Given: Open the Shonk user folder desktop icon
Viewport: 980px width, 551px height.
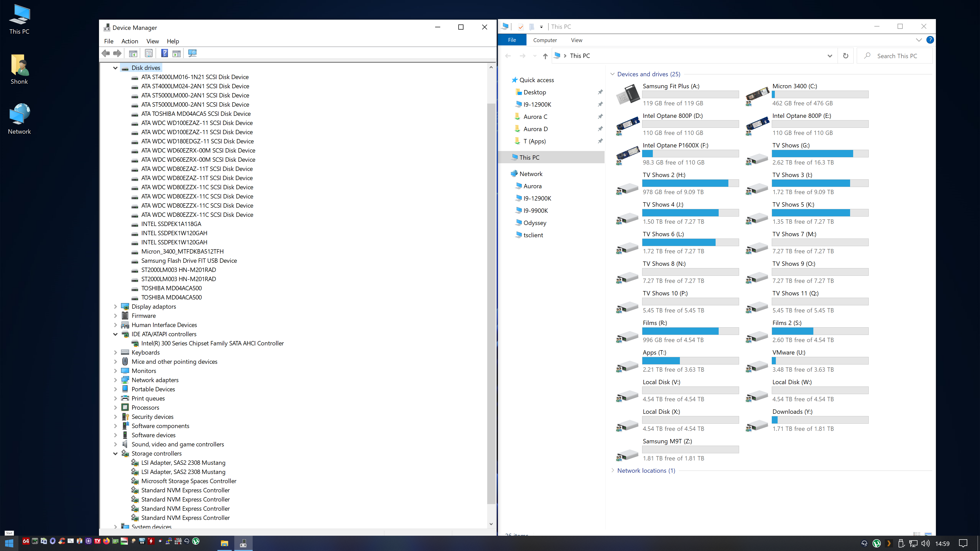Looking at the screenshot, I should point(19,69).
